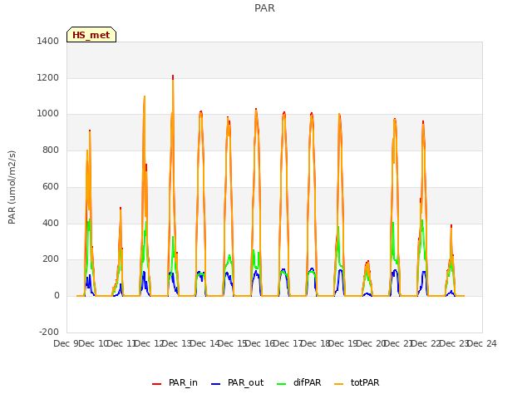Toggle the PAR_out legend entry
The width and height of the screenshot is (532, 399).
237,382
